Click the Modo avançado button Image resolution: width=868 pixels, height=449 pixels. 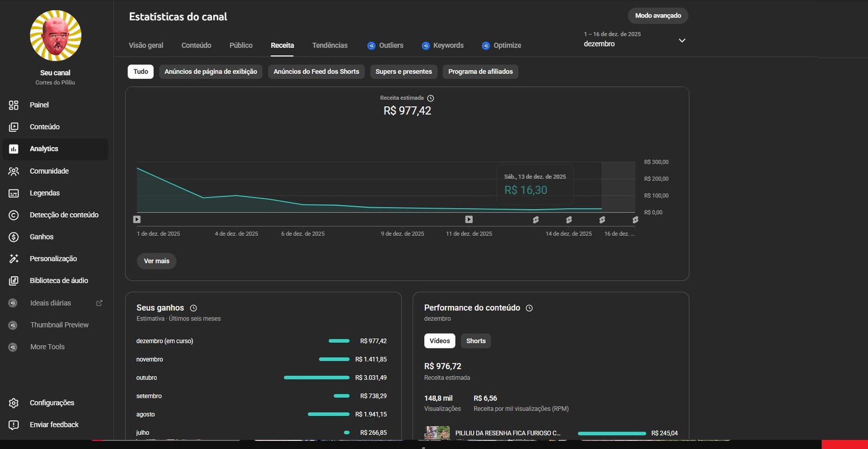tap(658, 16)
